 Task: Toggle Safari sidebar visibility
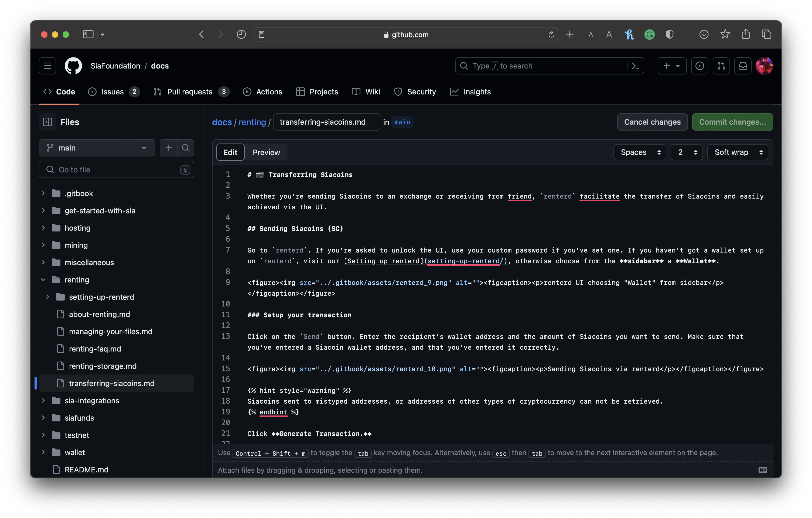88,35
